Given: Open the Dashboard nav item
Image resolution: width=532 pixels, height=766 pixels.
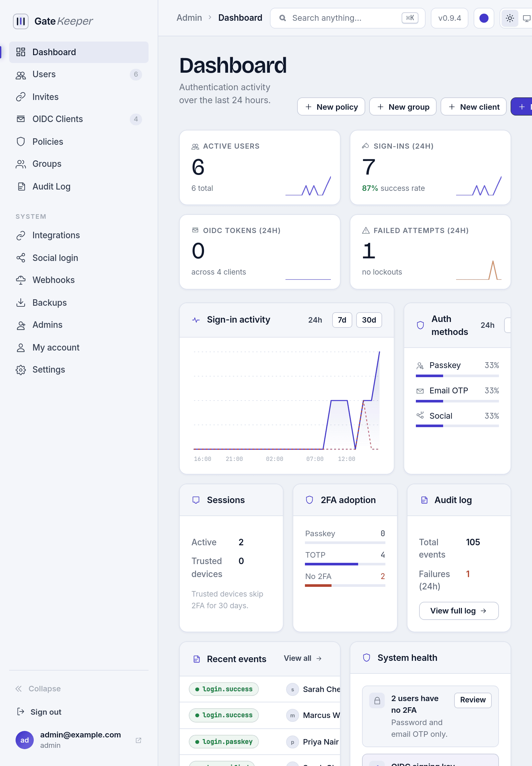Looking at the screenshot, I should click(79, 52).
